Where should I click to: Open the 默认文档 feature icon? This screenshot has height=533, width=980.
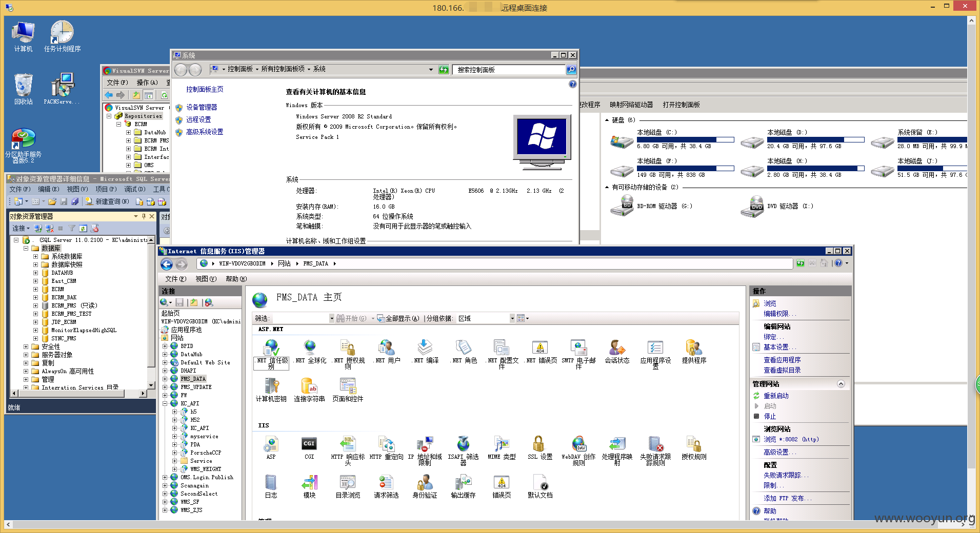[x=540, y=486]
